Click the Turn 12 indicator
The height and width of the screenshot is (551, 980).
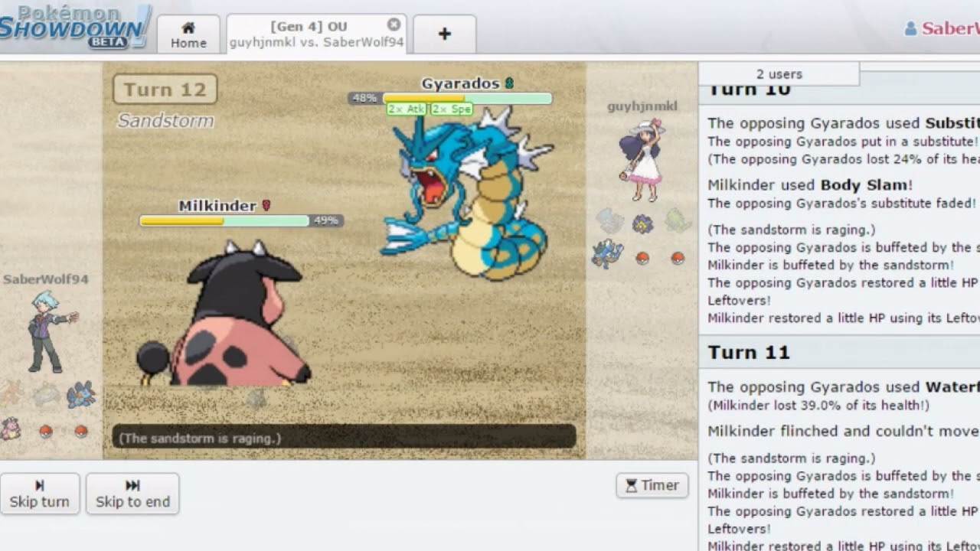[165, 90]
